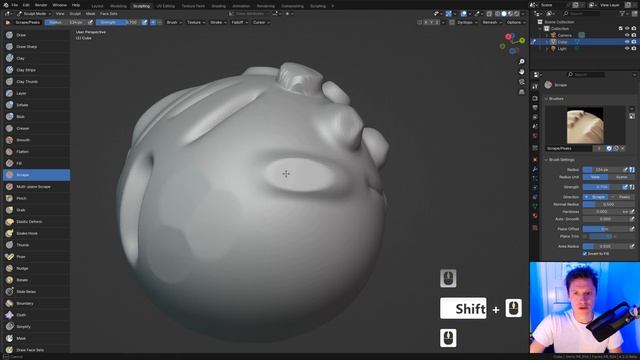640x360 pixels.
Task: Select the Snake Hook brush
Action: 36,233
